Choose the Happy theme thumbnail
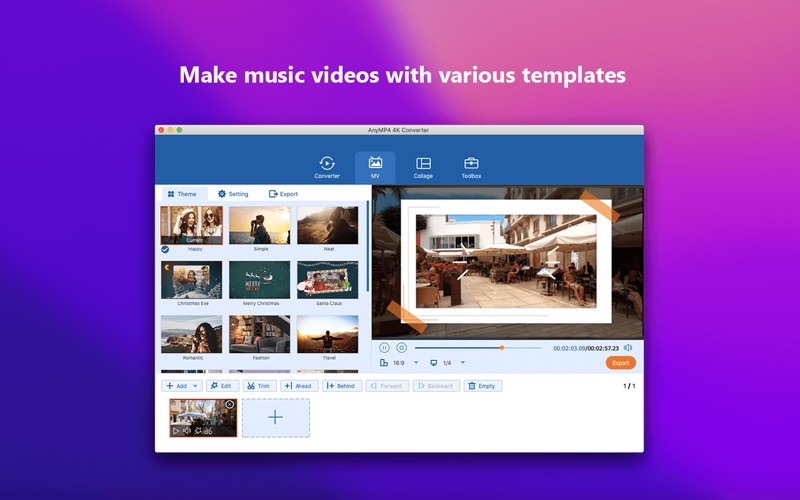Viewport: 800px width, 500px height. (191, 225)
